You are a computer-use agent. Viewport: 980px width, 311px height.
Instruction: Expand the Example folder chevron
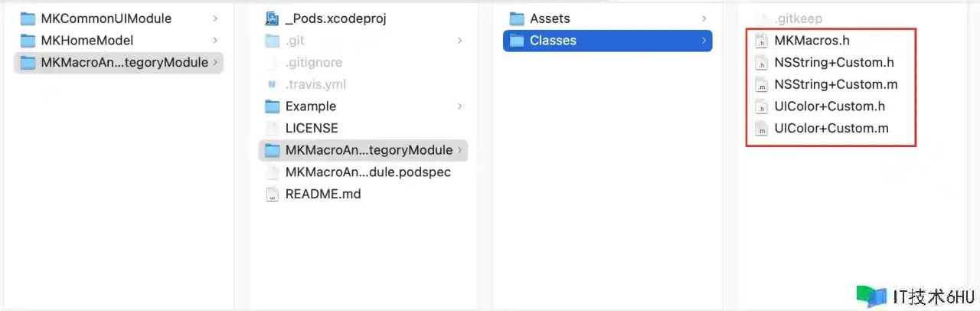(x=459, y=106)
